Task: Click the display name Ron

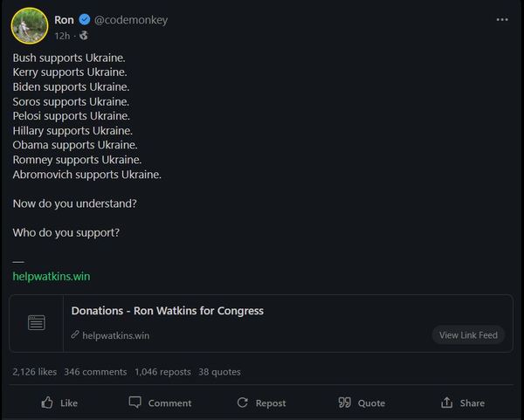Action: pos(64,20)
